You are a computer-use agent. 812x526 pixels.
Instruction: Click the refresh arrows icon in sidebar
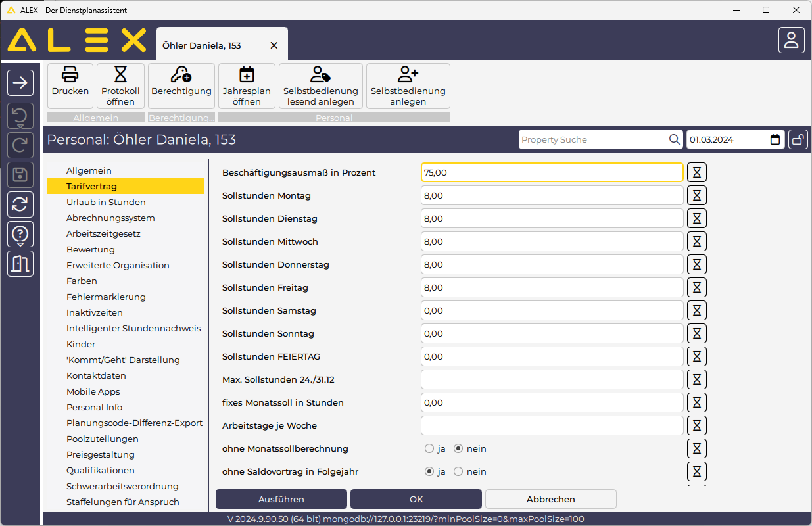coord(20,204)
